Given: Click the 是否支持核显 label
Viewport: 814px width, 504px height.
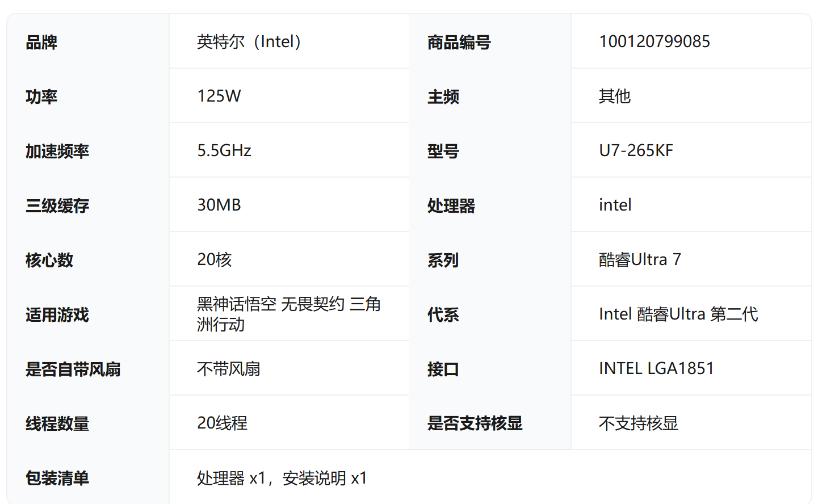Looking at the screenshot, I should click(475, 423).
